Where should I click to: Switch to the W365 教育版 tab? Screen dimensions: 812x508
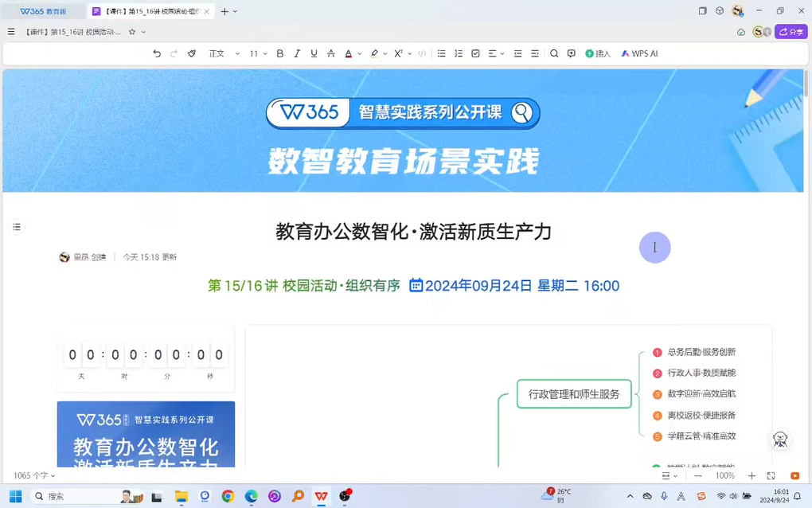coord(44,11)
